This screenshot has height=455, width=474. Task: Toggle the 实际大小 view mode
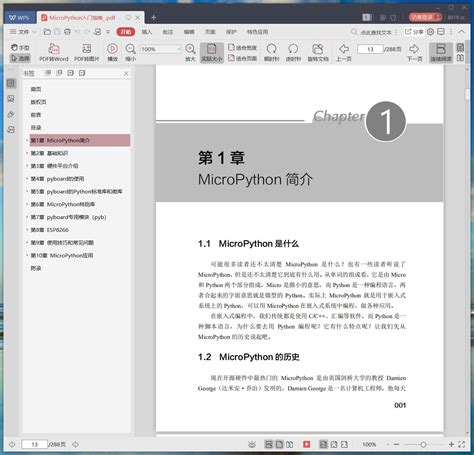click(x=212, y=52)
